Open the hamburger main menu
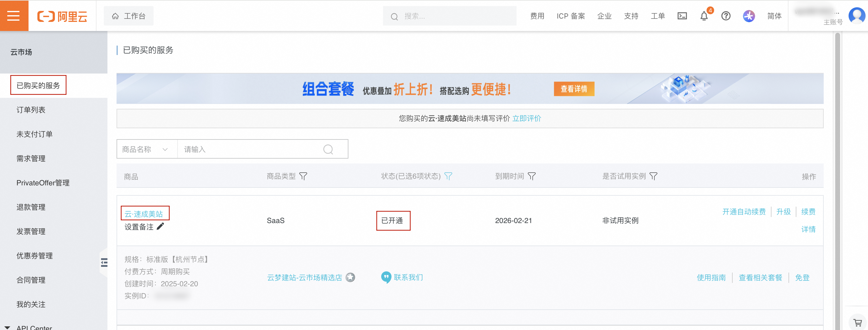This screenshot has height=330, width=868. [x=14, y=15]
